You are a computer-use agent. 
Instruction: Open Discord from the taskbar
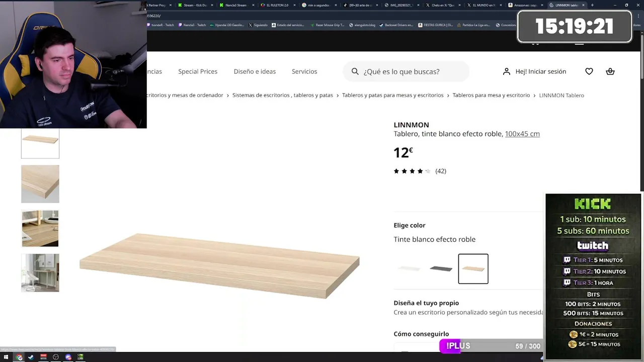point(68,357)
